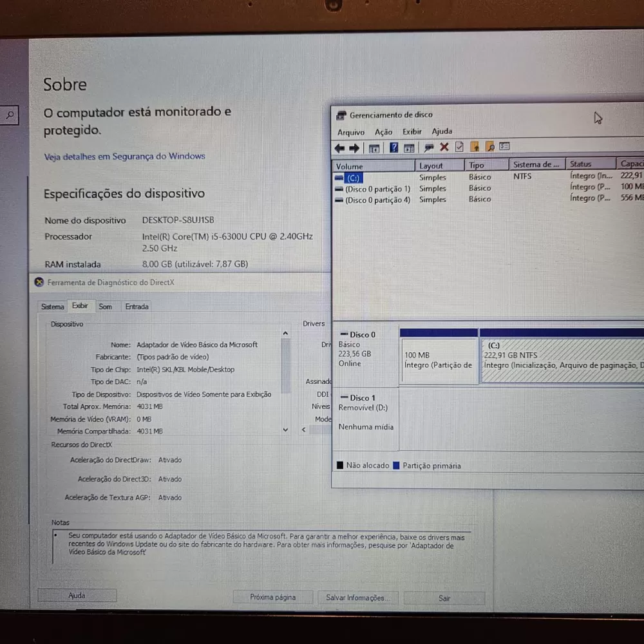Open Veja detalhes em Segurança do Windows link
The width and height of the screenshot is (644, 644).
124,156
